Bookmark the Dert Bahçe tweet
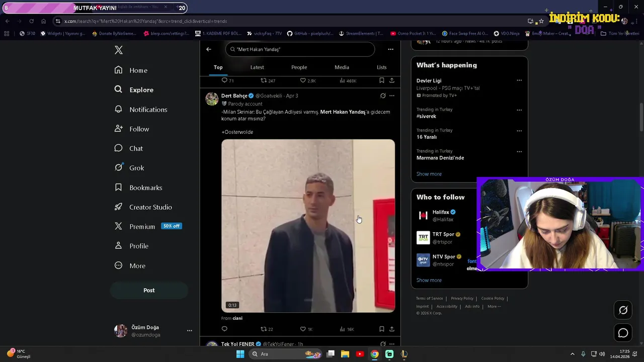This screenshot has height=362, width=644. 382,329
